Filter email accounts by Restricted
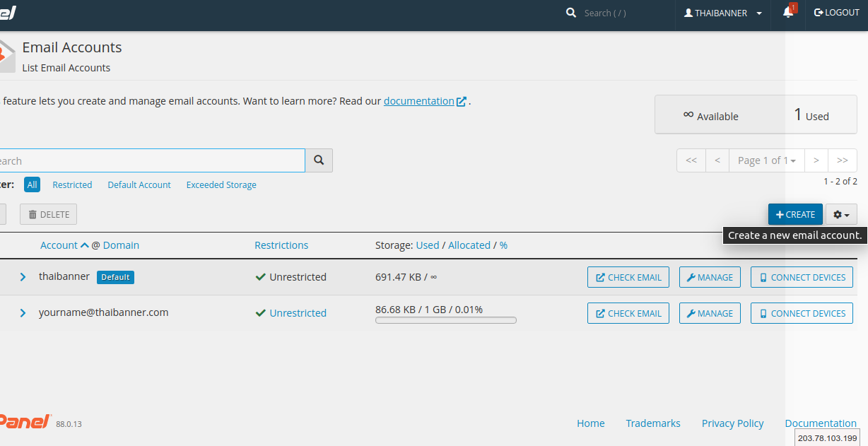868x446 pixels. point(72,184)
